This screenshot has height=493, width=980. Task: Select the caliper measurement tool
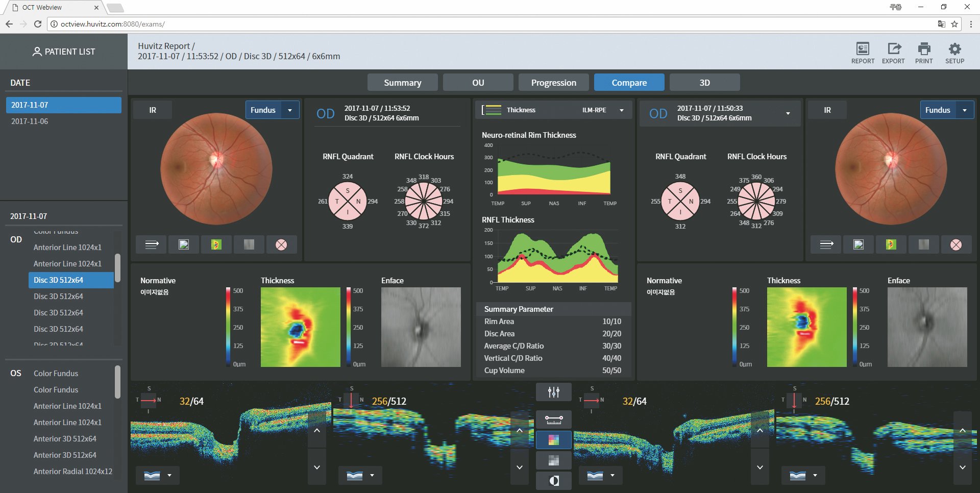(554, 420)
